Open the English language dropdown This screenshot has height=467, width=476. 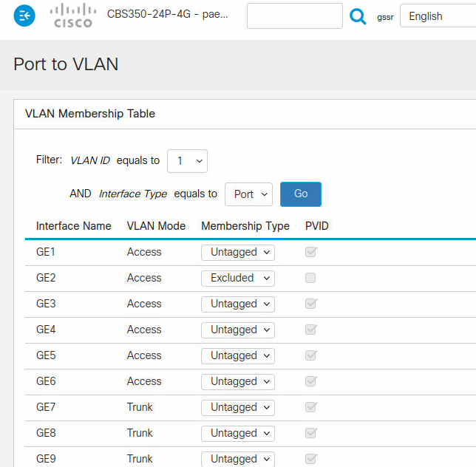coord(438,16)
